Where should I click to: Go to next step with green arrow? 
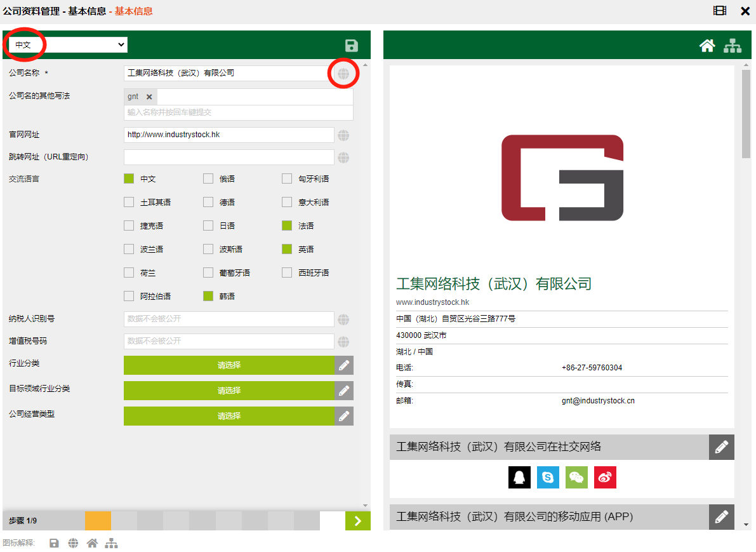point(357,521)
